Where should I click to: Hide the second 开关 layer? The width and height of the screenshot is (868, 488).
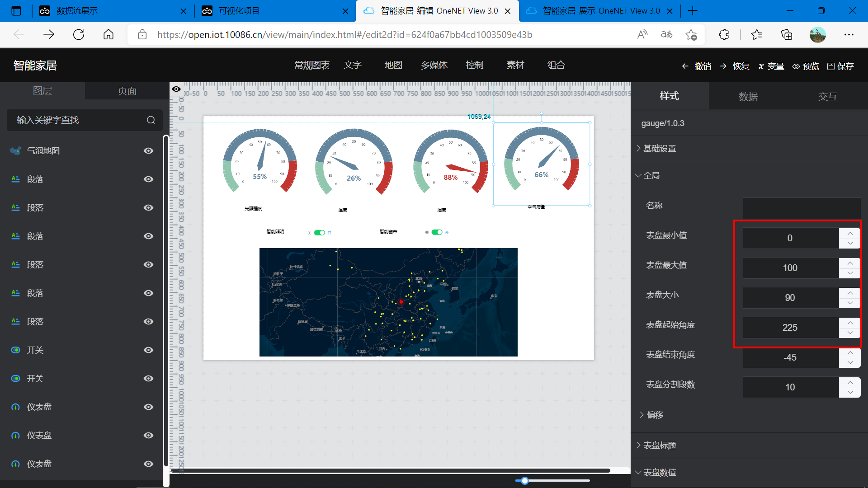(148, 379)
